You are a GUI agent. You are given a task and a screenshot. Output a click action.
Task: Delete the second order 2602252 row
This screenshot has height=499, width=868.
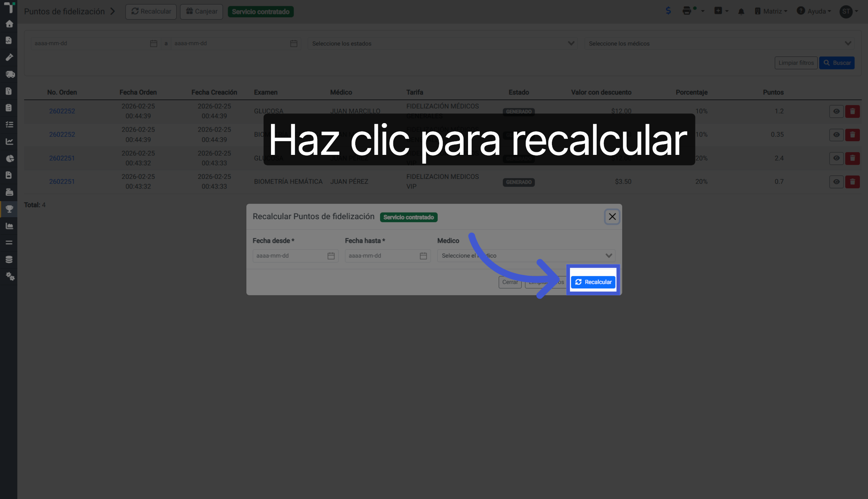[x=852, y=135]
